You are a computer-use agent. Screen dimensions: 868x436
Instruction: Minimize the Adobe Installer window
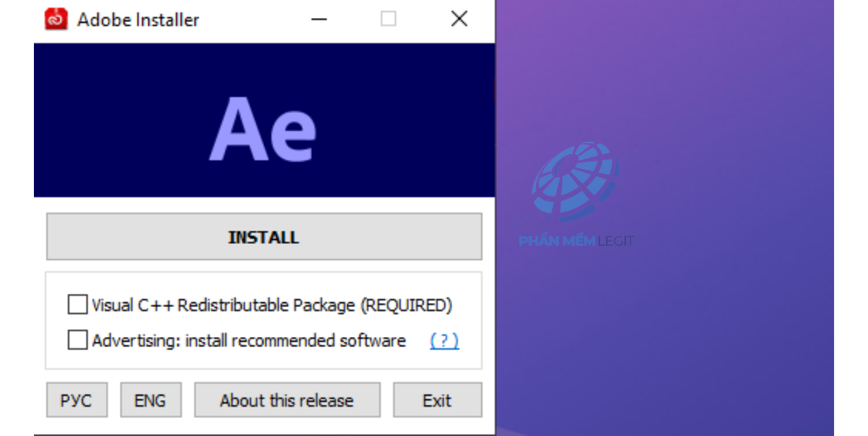(319, 19)
